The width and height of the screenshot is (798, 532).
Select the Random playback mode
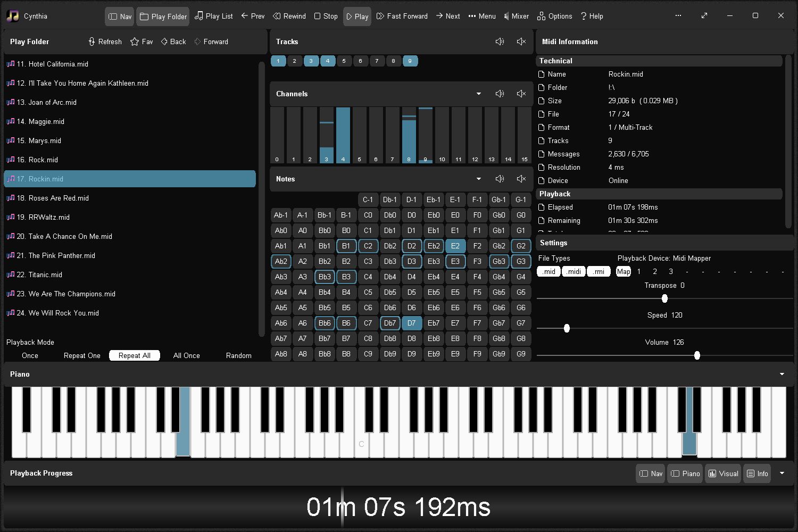coord(238,355)
